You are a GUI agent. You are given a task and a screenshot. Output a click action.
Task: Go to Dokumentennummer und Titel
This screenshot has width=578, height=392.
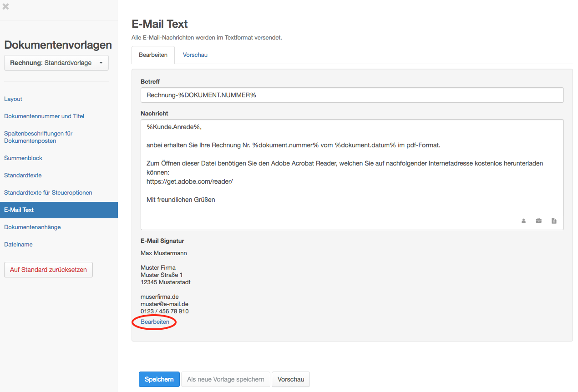pos(44,116)
